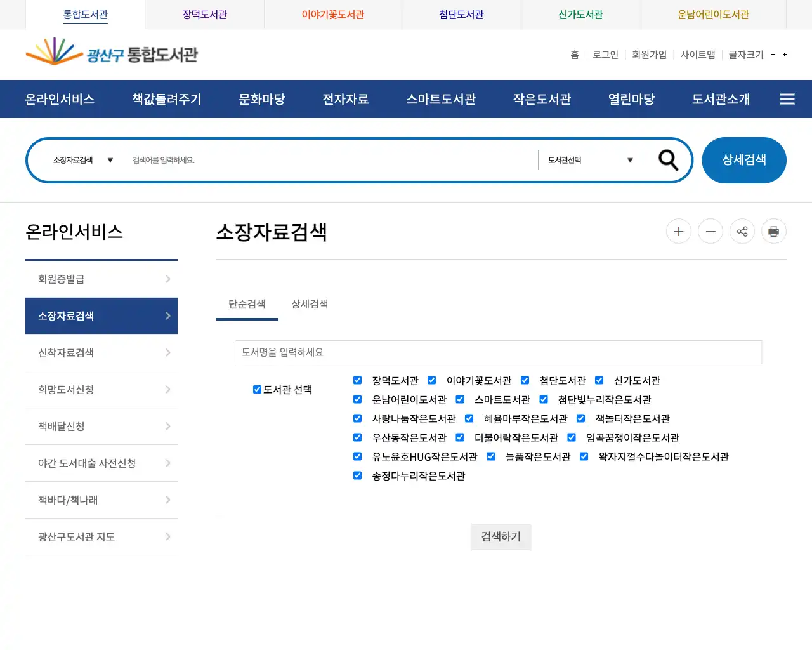This screenshot has width=812, height=650.
Task: Uncheck the 유노윤호HUG작은도서관 checkbox
Action: 357,456
